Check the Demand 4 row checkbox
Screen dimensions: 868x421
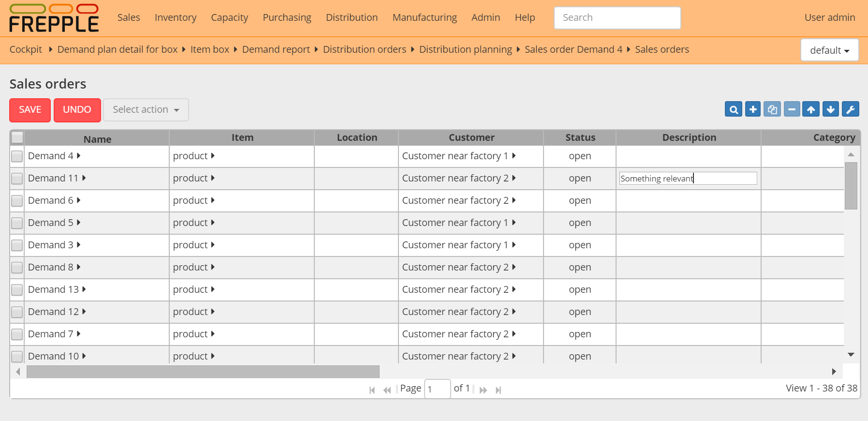tap(17, 156)
